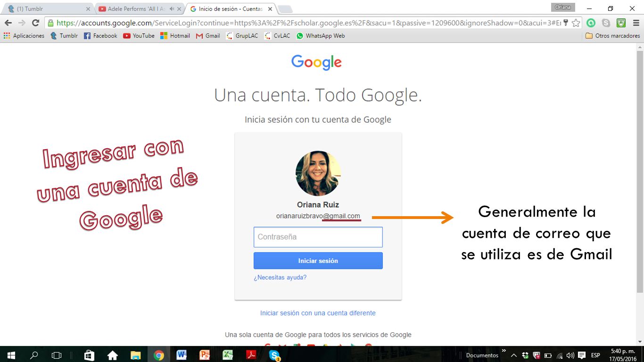
Task: Open Excel from the taskbar
Action: 228,355
